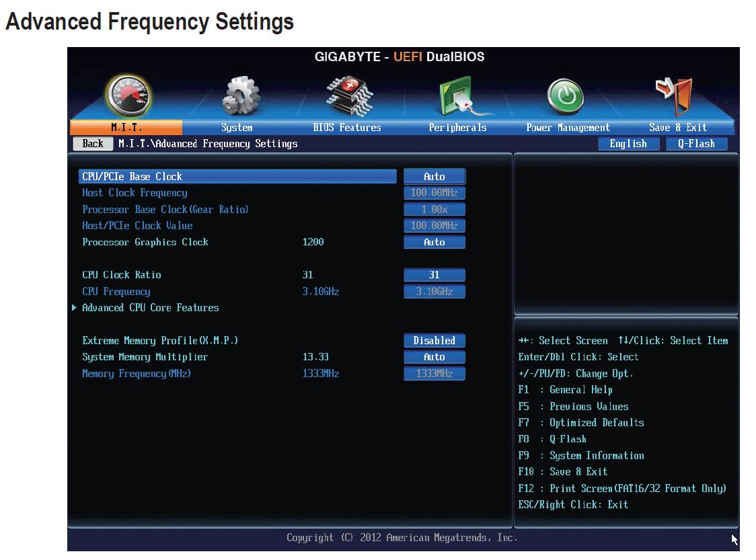The width and height of the screenshot is (756, 560).
Task: Select the System Memory Multiplier label
Action: point(145,357)
